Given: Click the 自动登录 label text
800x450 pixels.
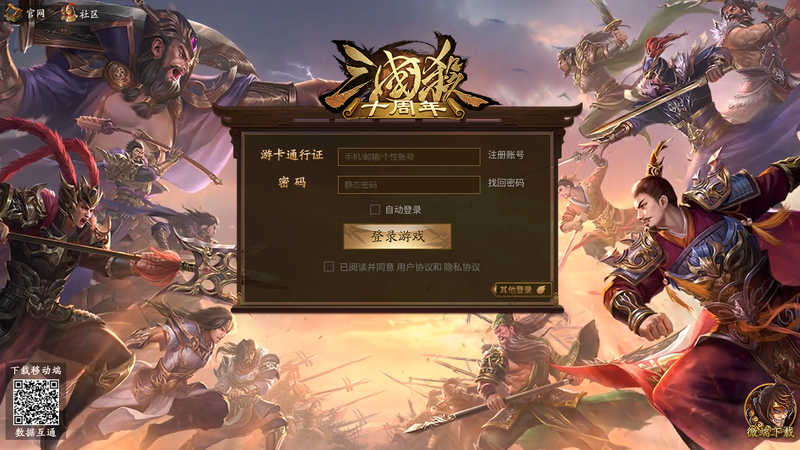Looking at the screenshot, I should pos(403,210).
